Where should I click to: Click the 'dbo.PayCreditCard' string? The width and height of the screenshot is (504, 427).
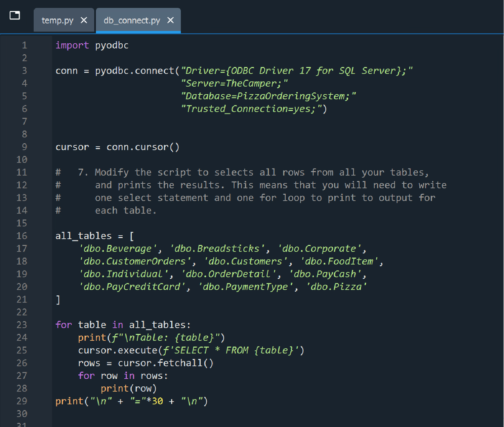tap(132, 287)
